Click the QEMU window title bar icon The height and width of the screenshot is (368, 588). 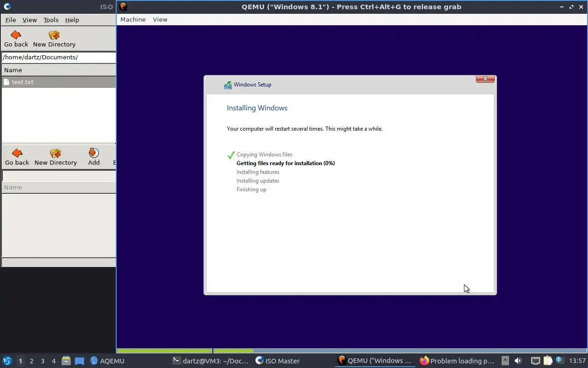[123, 7]
